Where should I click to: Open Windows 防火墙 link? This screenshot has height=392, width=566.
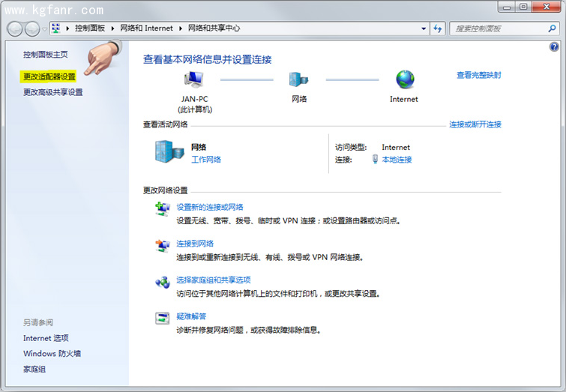tap(52, 354)
